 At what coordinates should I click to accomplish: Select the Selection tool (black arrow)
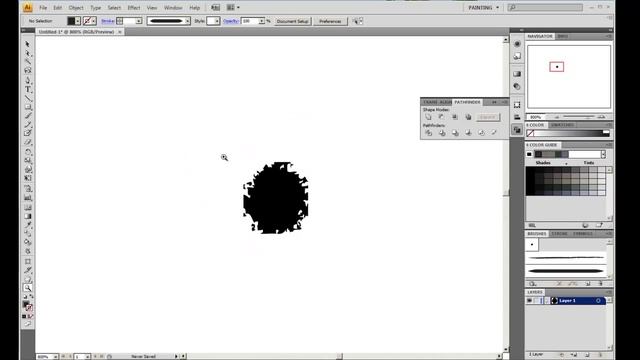27,44
